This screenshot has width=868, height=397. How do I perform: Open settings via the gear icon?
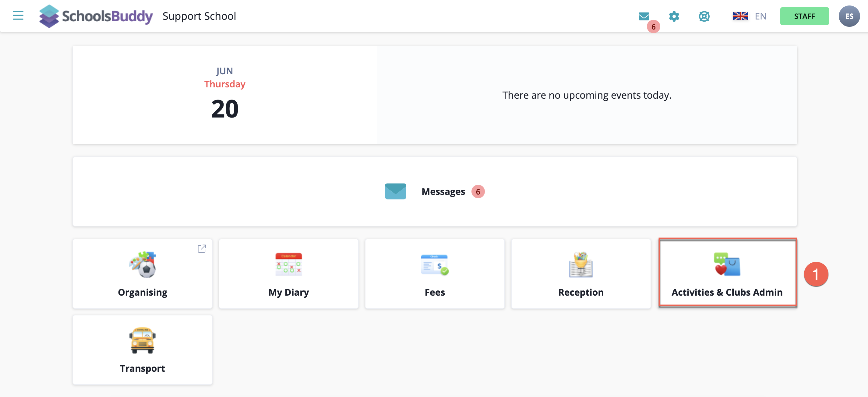pyautogui.click(x=674, y=16)
